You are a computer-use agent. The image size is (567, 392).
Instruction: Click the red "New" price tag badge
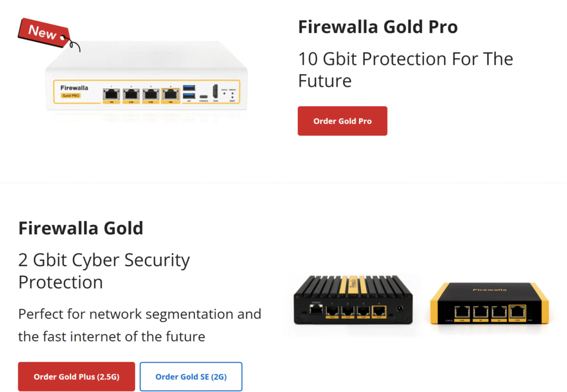coord(44,31)
